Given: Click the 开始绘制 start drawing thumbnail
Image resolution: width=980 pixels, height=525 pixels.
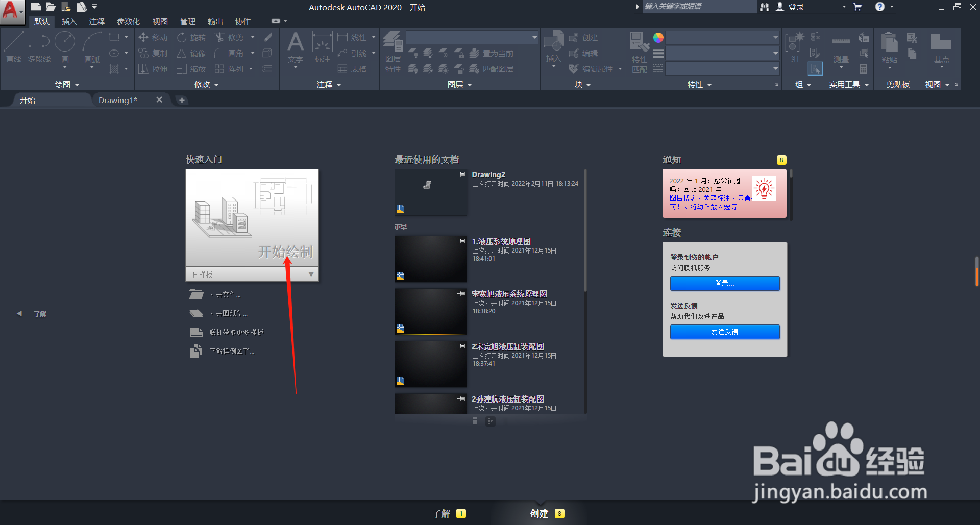Looking at the screenshot, I should [252, 218].
